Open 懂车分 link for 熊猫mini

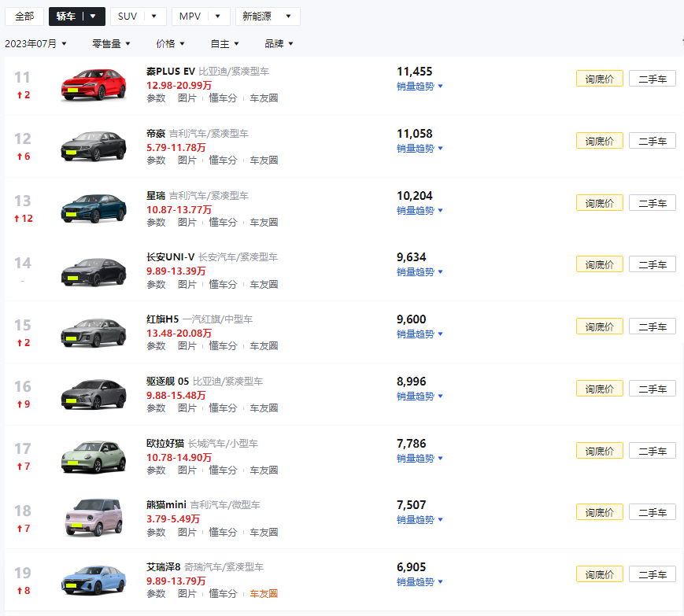pyautogui.click(x=223, y=533)
